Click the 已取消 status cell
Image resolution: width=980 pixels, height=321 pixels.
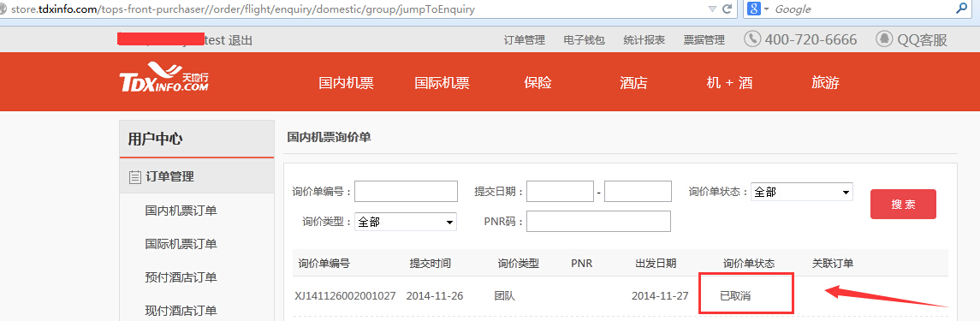735,295
